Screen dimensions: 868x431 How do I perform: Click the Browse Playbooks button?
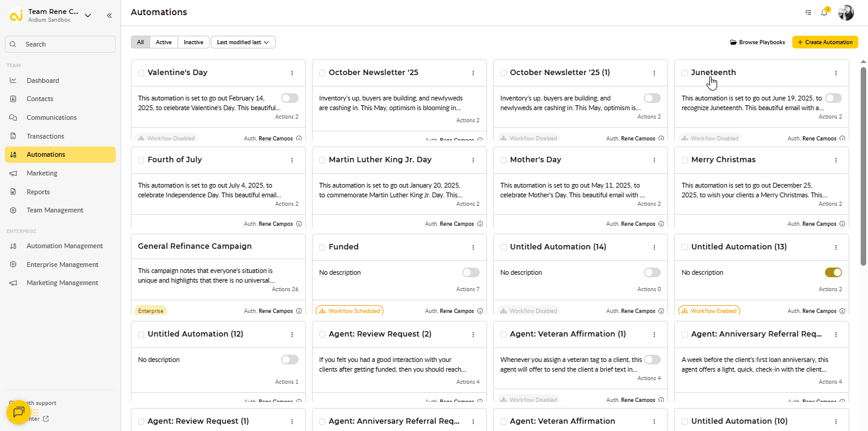(x=757, y=42)
